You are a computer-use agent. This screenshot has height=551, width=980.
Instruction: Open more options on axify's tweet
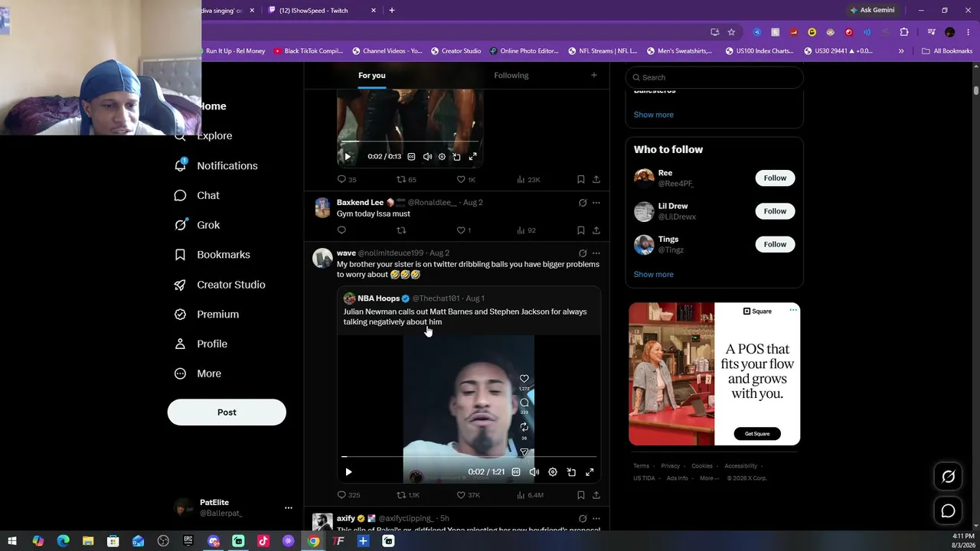tap(596, 519)
